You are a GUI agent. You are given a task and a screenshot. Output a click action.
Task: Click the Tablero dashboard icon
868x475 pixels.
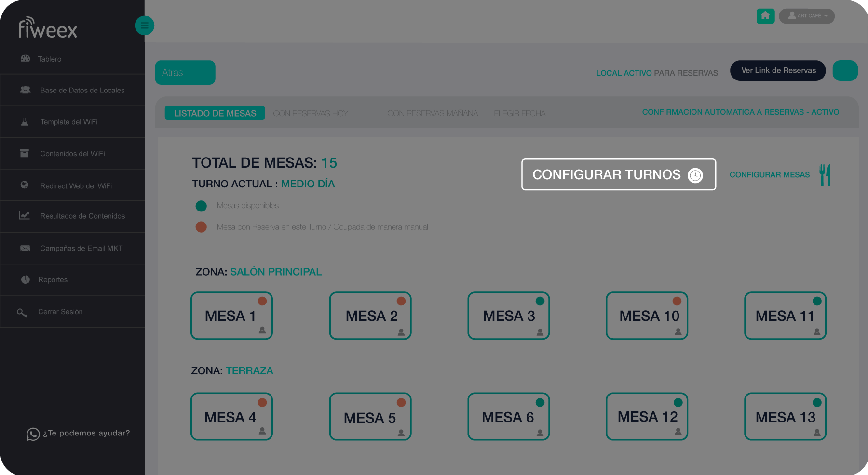[26, 58]
